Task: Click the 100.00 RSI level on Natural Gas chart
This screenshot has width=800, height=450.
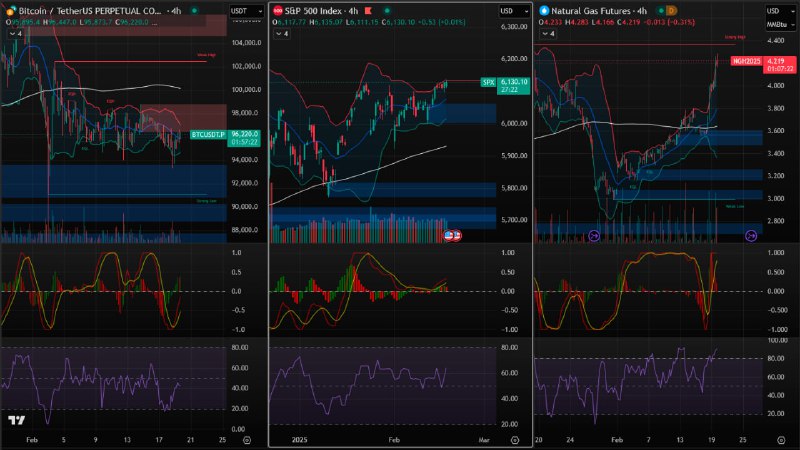Action: [x=778, y=340]
